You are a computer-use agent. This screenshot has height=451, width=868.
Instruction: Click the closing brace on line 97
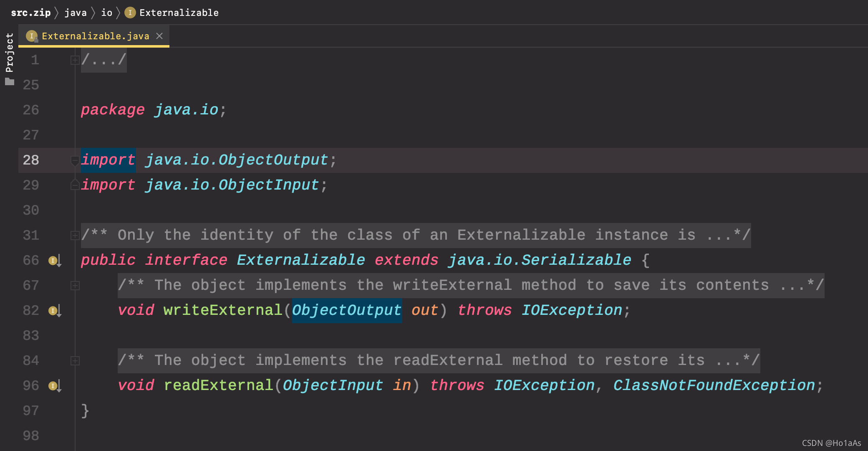click(x=85, y=410)
